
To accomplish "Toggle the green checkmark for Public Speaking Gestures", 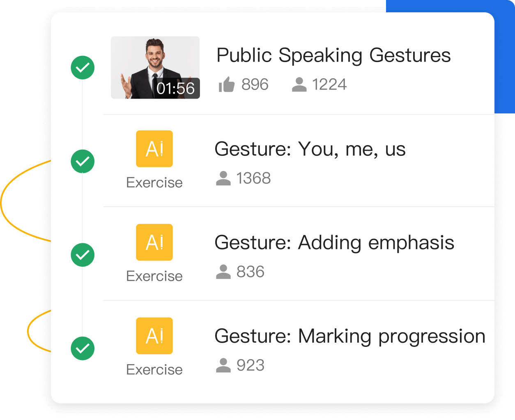I will (83, 67).
